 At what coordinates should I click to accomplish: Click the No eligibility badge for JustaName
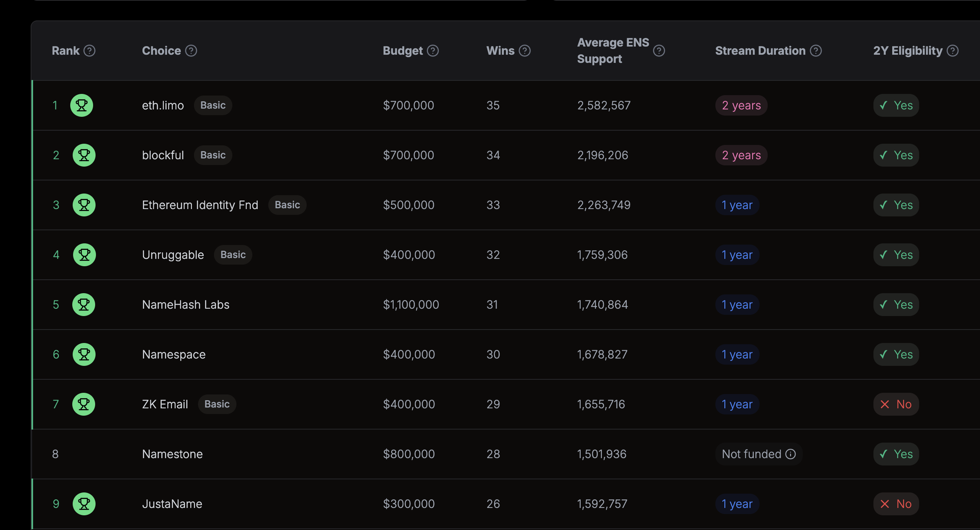[x=896, y=504]
